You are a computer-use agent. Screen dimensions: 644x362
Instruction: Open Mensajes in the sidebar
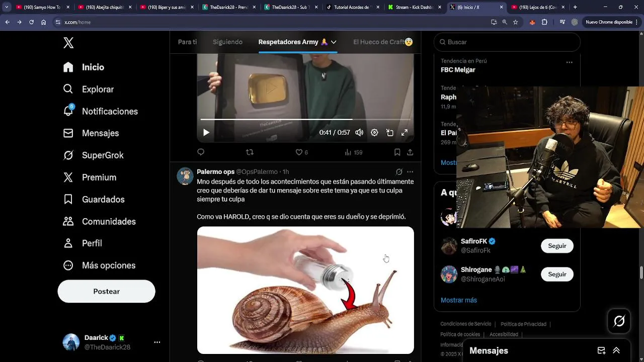point(91,133)
